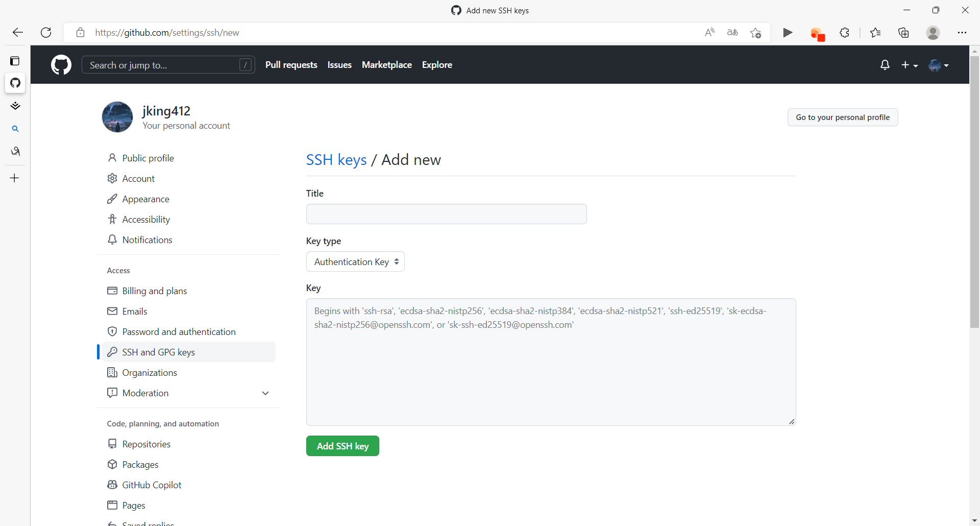Open the notifications bell icon
Image resolution: width=980 pixels, height=526 pixels.
885,65
